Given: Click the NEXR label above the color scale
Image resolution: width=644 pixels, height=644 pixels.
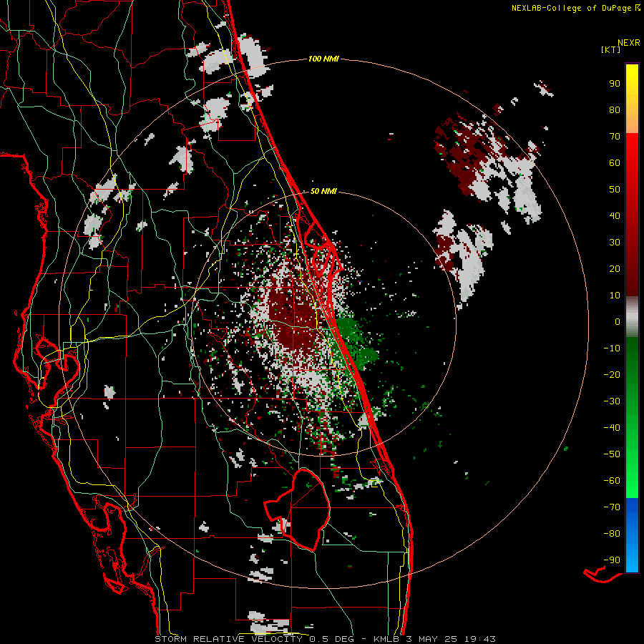Looking at the screenshot, I should (629, 42).
